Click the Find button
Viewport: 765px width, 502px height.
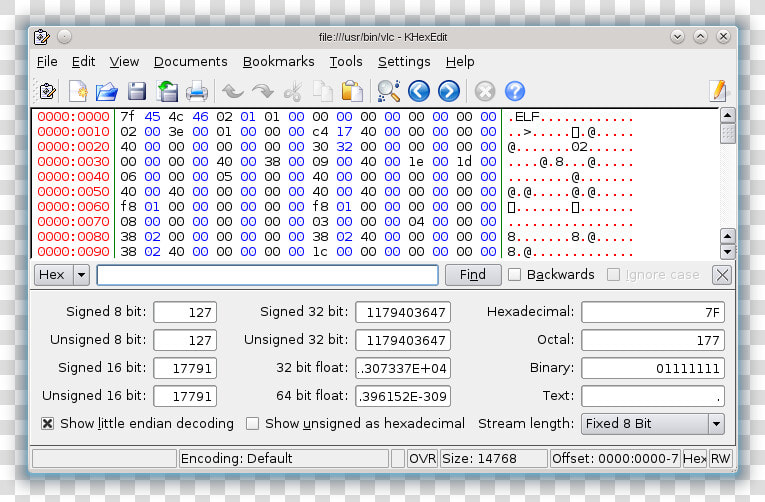(x=473, y=275)
